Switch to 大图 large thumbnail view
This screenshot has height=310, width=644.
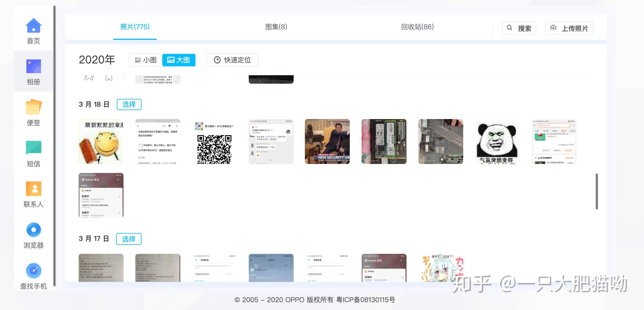tap(179, 60)
